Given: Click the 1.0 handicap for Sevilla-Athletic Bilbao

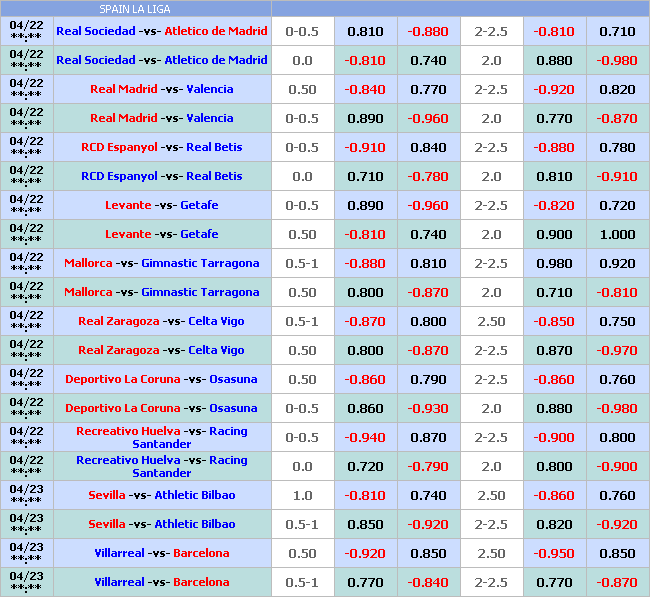Looking at the screenshot, I should click(302, 495).
